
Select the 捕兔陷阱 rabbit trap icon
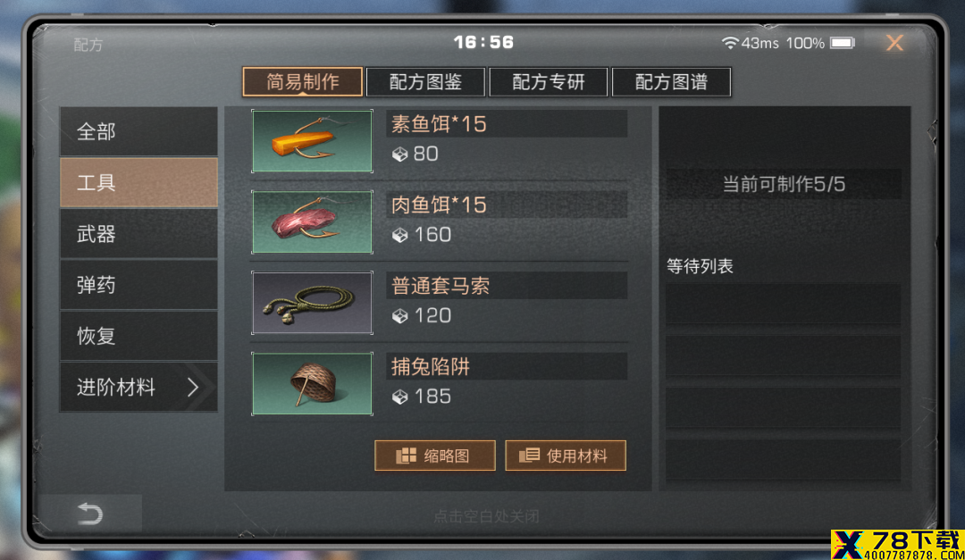pyautogui.click(x=312, y=383)
